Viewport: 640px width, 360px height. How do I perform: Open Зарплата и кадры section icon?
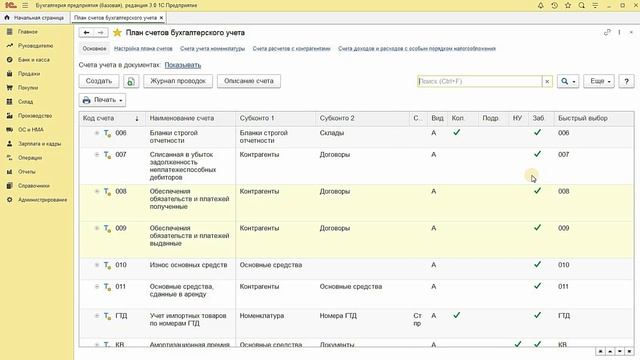[9, 144]
